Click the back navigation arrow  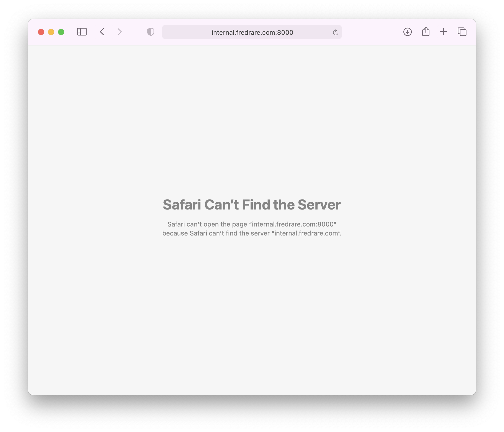pos(102,32)
